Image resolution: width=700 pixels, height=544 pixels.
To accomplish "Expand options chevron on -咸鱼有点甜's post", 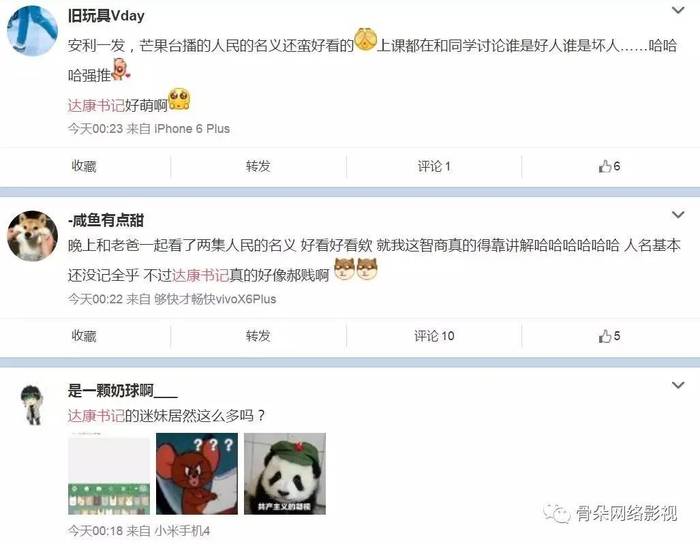I will tap(678, 215).
